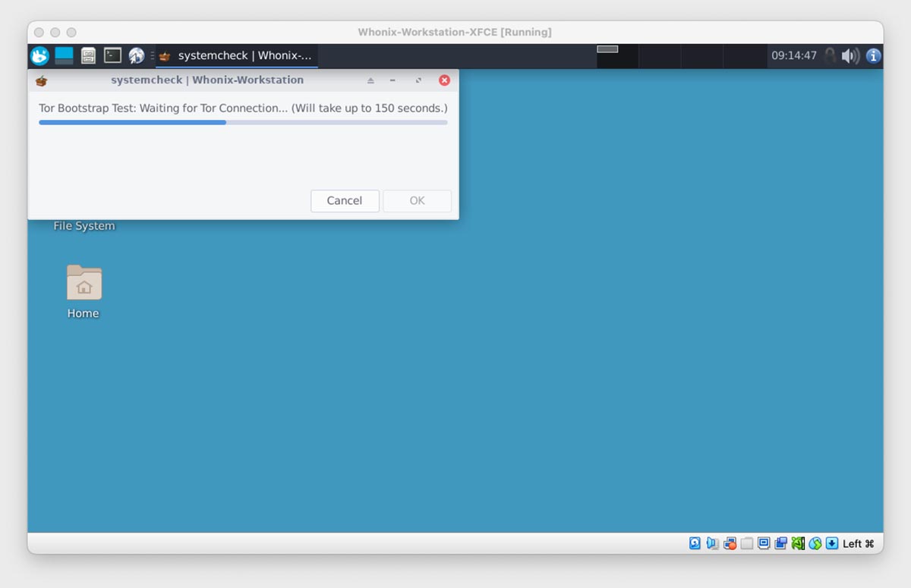This screenshot has height=588, width=911.
Task: Select the systemcheck taskbar window button
Action: coord(236,55)
